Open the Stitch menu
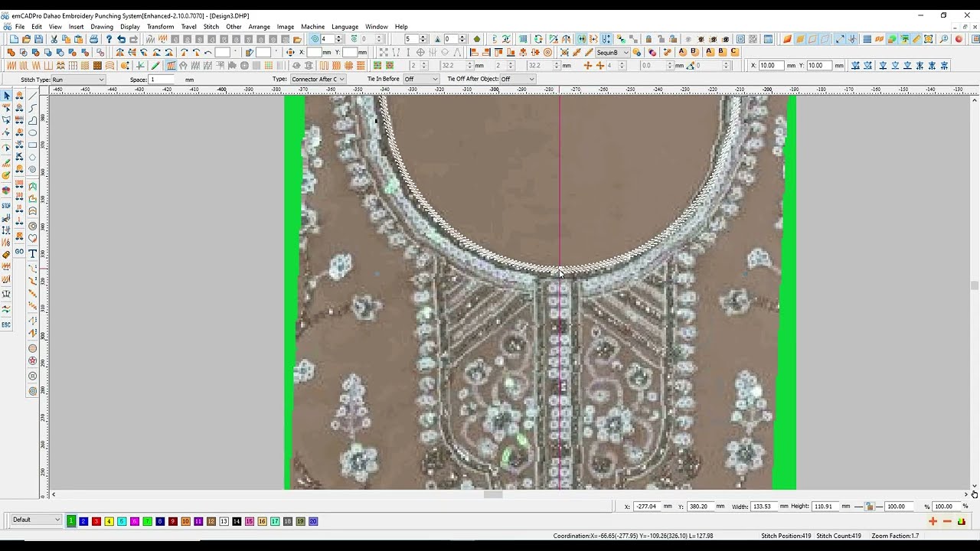The width and height of the screenshot is (980, 551). click(x=211, y=27)
